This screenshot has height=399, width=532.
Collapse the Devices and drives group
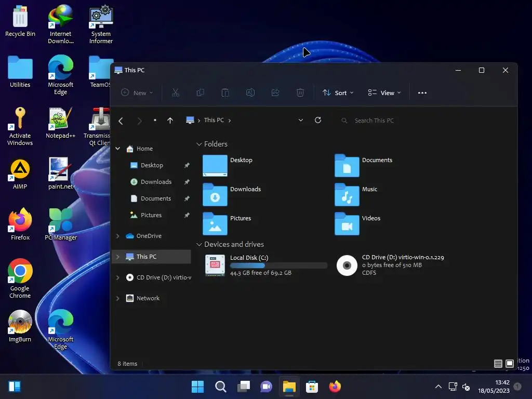pos(199,244)
